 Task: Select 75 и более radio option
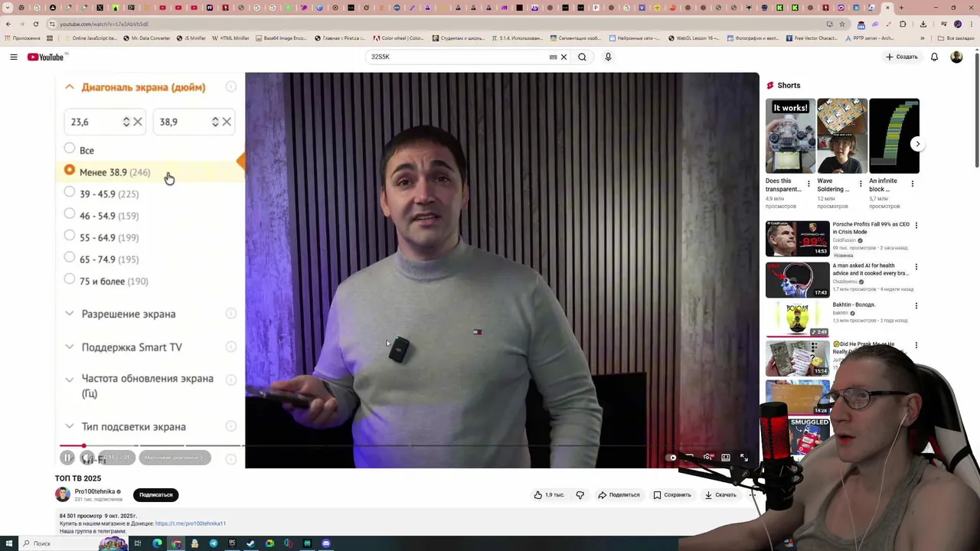point(70,279)
